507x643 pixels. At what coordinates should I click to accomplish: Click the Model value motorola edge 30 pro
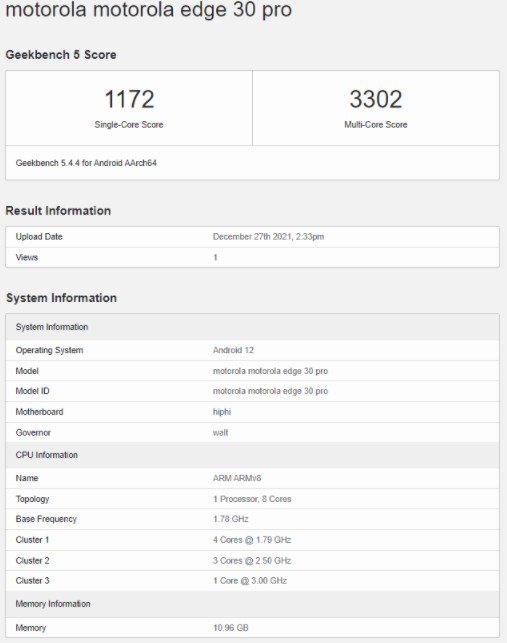click(x=270, y=371)
